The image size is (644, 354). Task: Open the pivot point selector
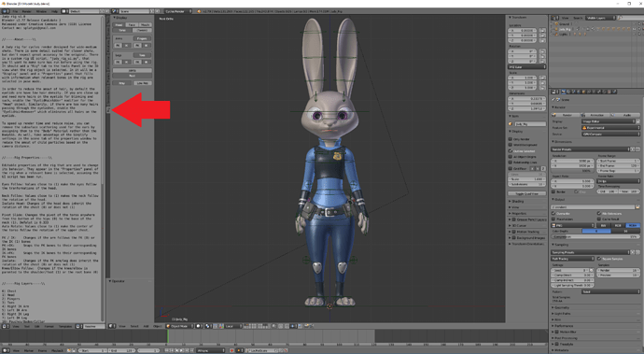(x=209, y=326)
